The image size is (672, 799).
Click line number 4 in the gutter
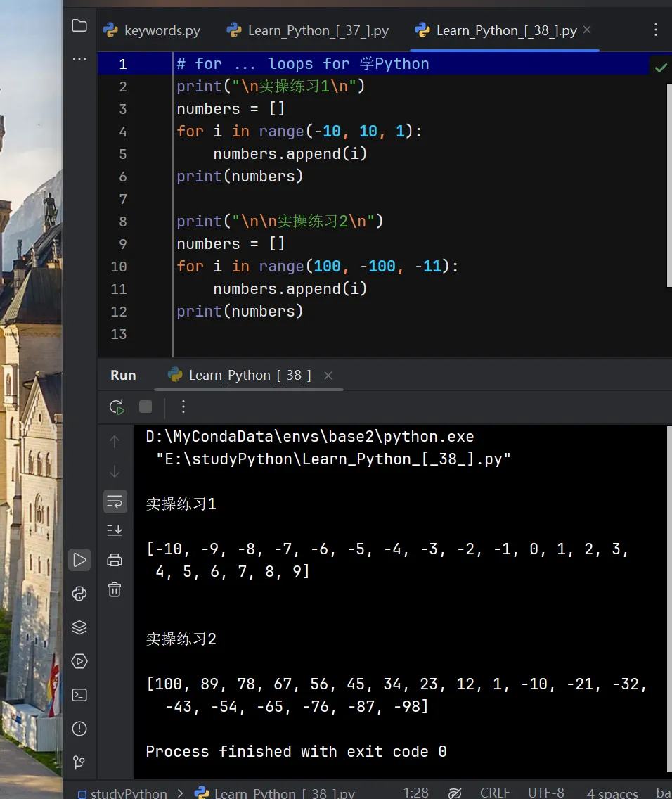[123, 132]
